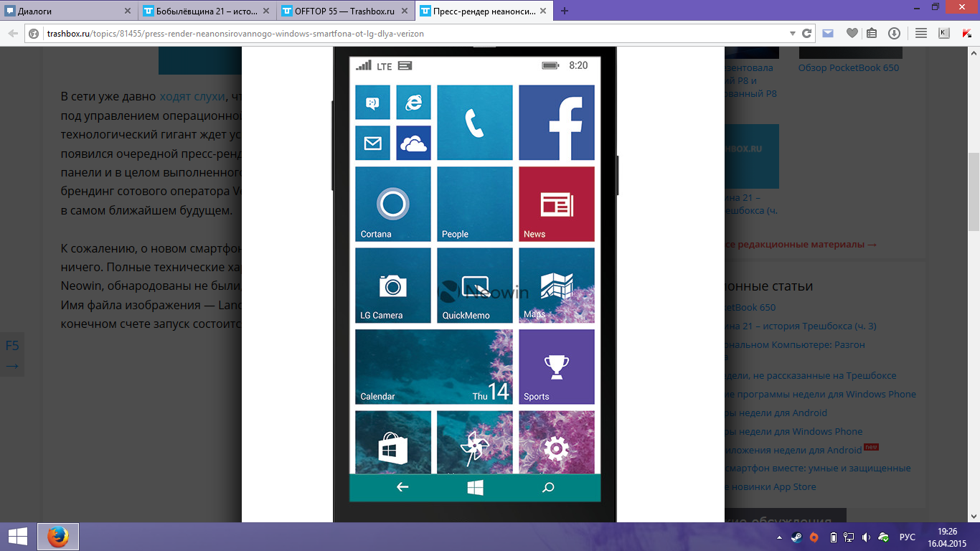Open Бобылёвщина 21 – история Трешбокса (ч. 3) link
This screenshot has width=980, height=551.
point(800,326)
